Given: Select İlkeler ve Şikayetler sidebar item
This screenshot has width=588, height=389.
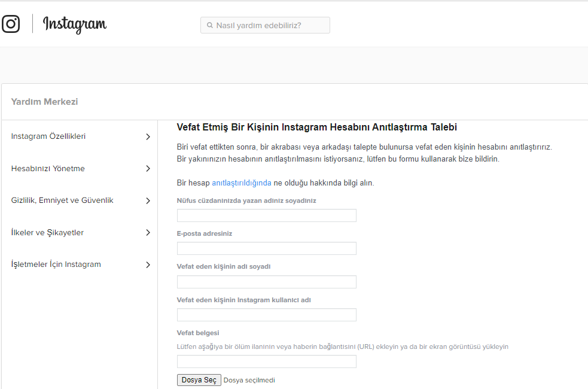Looking at the screenshot, I should coord(47,233).
